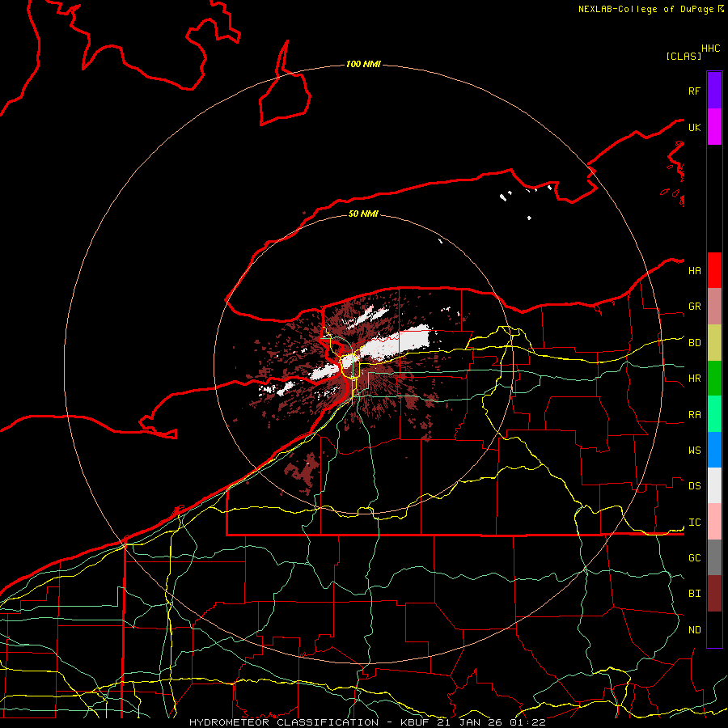
Task: Select the GR legend label
Action: (x=694, y=307)
